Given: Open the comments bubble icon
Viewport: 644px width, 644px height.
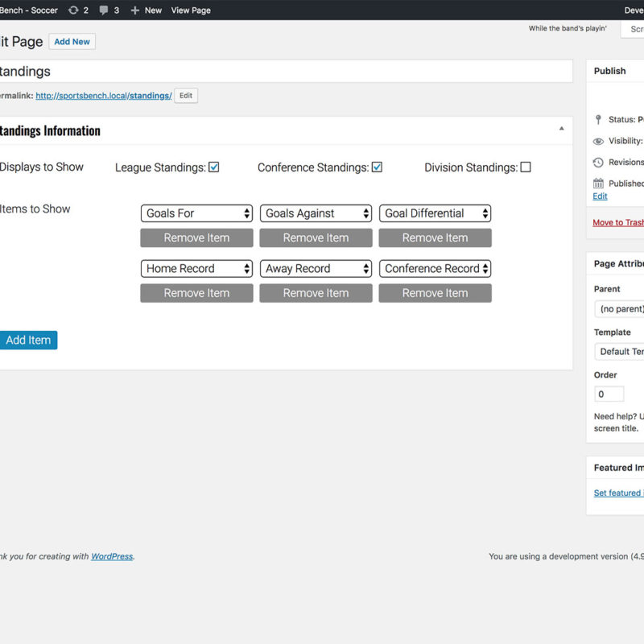Looking at the screenshot, I should tap(104, 10).
